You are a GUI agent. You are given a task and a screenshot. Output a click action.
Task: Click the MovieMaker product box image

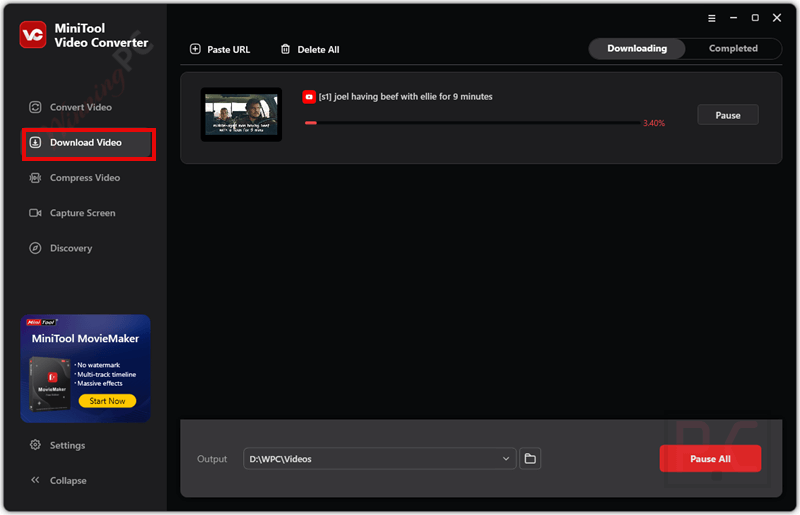[x=49, y=384]
